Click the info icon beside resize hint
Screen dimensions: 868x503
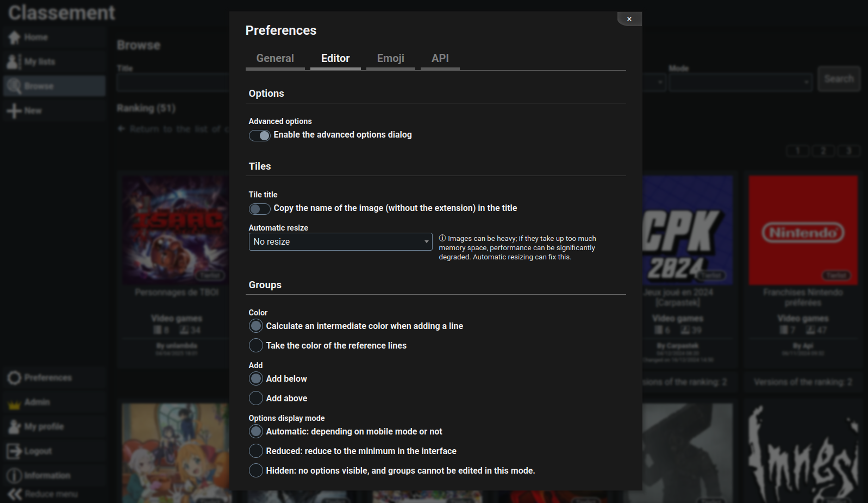pos(442,238)
